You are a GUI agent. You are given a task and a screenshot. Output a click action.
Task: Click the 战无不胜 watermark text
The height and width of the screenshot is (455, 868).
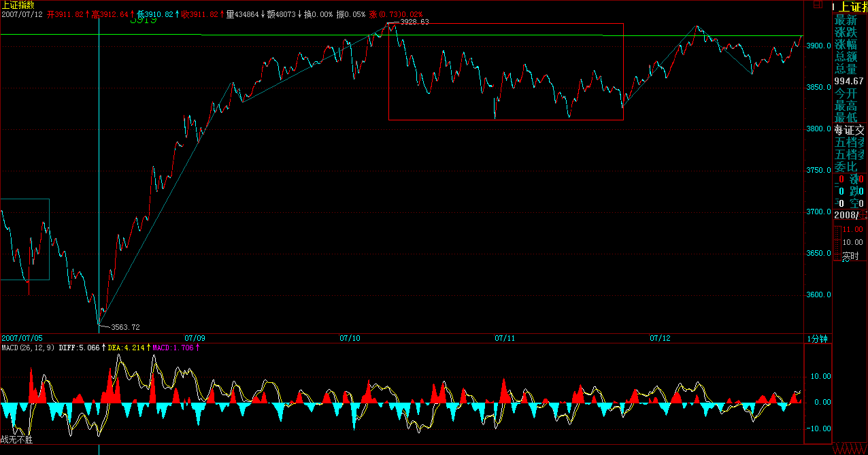click(x=16, y=439)
